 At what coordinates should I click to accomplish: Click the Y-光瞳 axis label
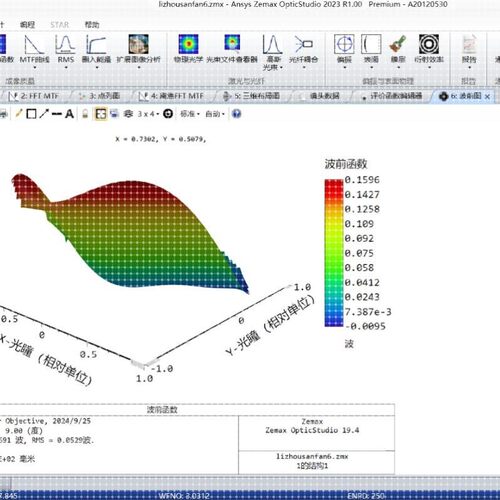point(270,325)
